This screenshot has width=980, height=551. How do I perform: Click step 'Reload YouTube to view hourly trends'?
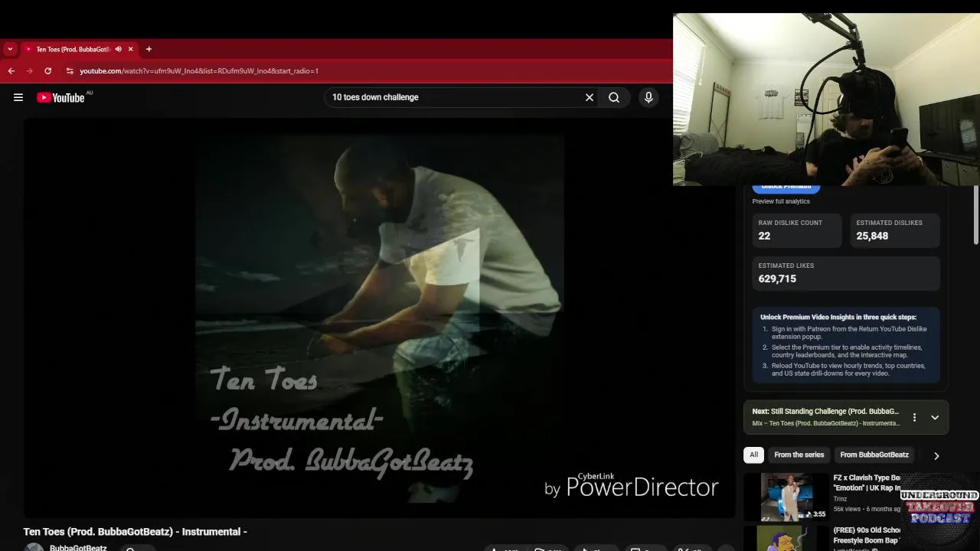click(x=848, y=370)
